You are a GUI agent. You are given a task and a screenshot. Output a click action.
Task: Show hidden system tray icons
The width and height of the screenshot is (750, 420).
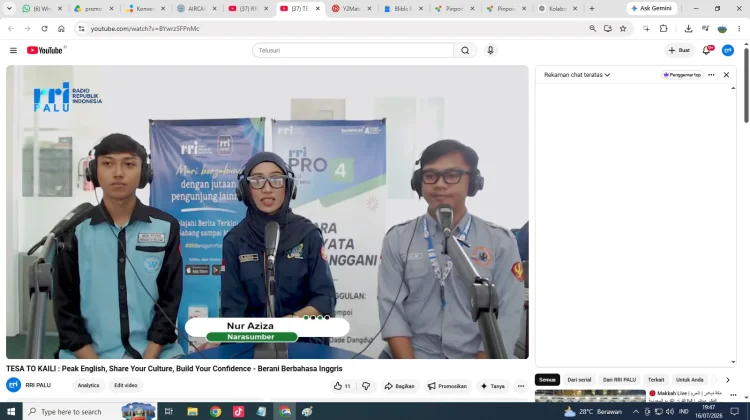pyautogui.click(x=636, y=411)
